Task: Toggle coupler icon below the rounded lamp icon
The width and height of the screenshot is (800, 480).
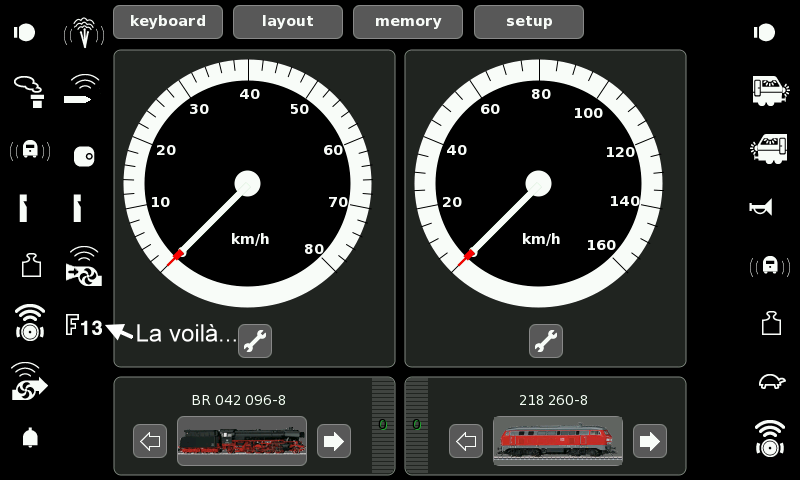Action: (77, 208)
